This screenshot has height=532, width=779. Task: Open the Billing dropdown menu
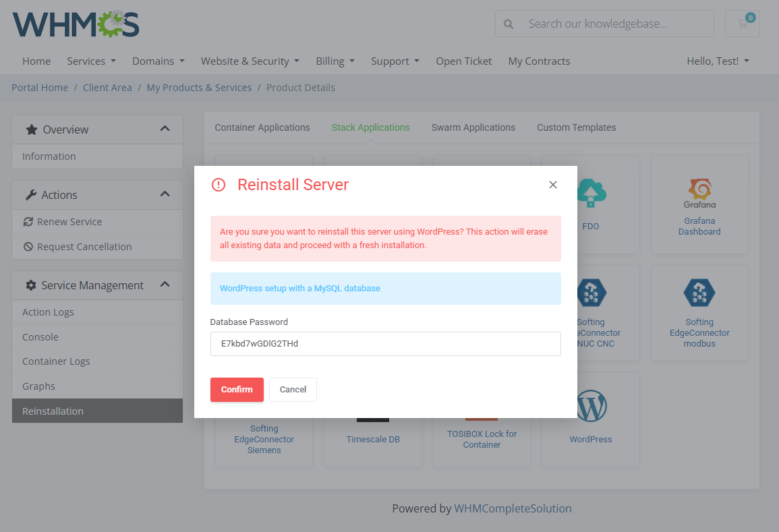tap(335, 61)
